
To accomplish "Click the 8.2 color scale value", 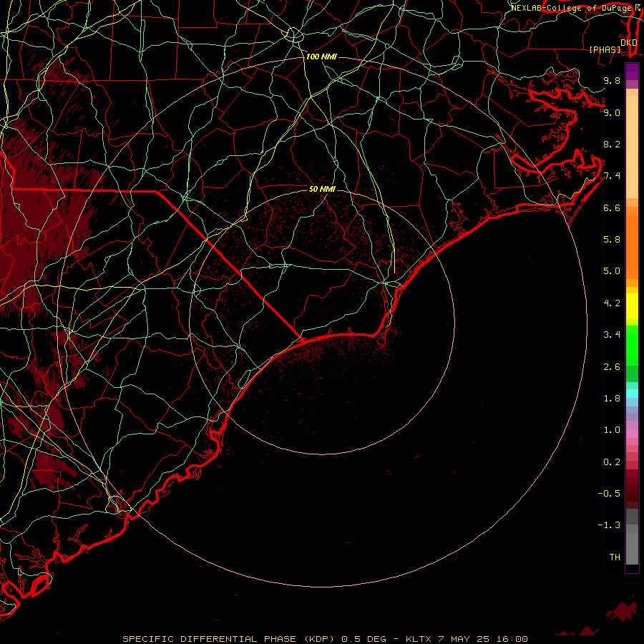I will coord(612,144).
